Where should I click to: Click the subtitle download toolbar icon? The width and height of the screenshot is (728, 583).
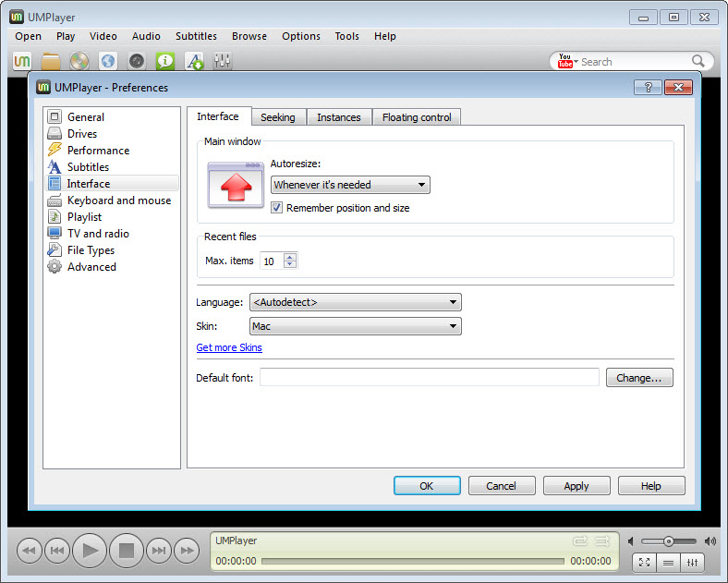point(194,61)
